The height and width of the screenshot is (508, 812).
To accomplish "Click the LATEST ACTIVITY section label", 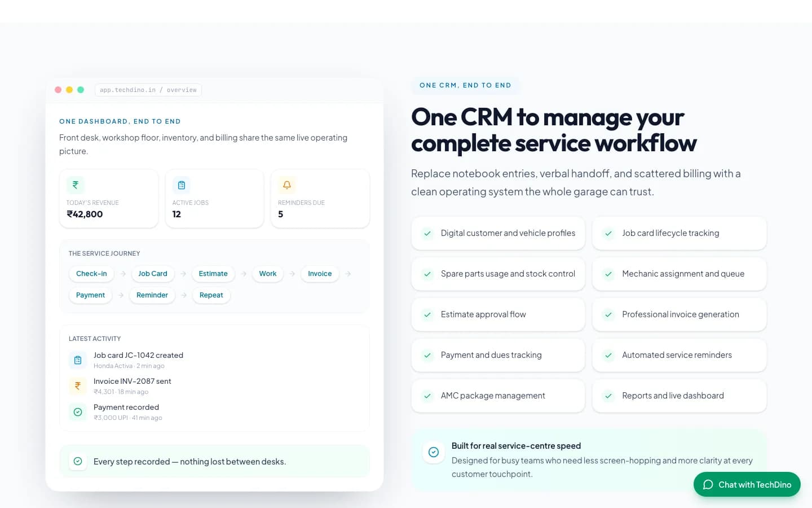I will pyautogui.click(x=95, y=339).
